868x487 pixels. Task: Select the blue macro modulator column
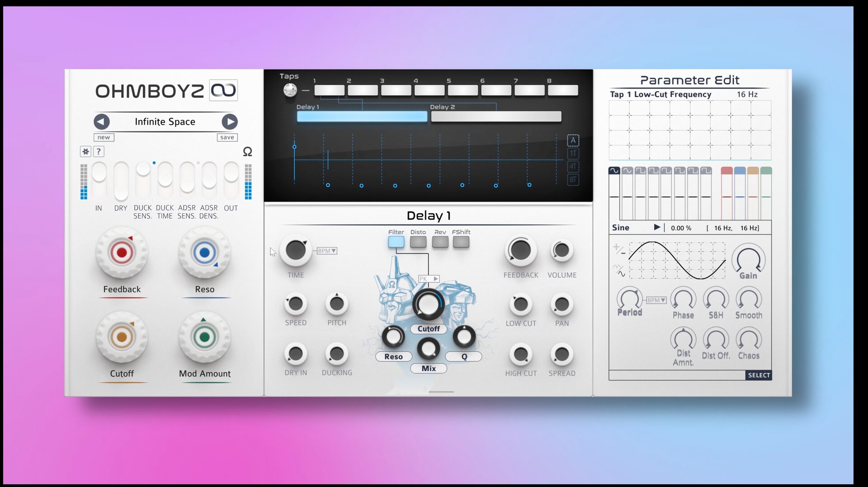[740, 193]
